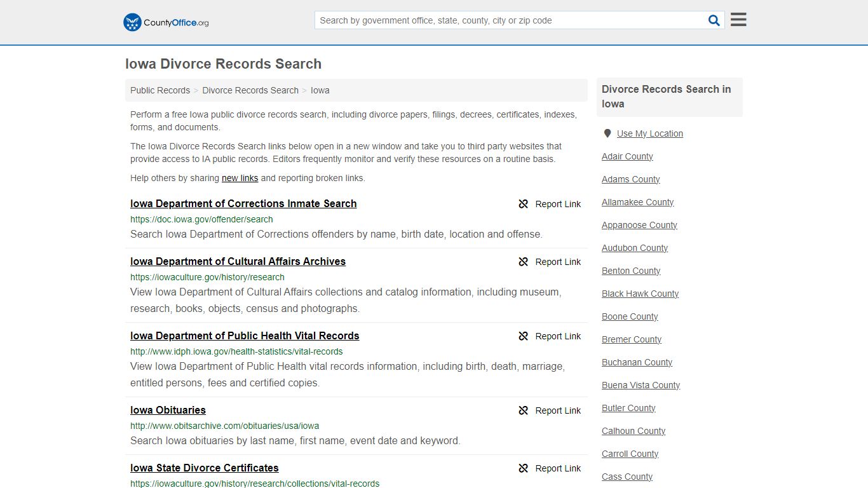Select Buchanan County
Screen dimensions: 868x488
(637, 362)
